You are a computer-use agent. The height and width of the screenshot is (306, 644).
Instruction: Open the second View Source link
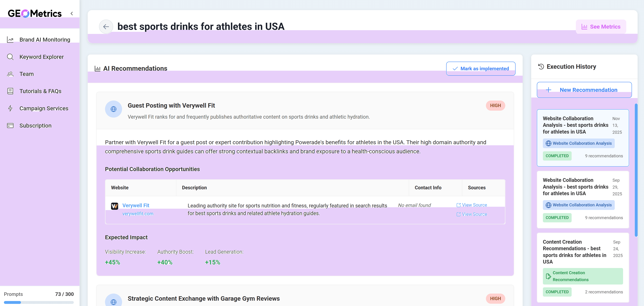[x=472, y=214]
